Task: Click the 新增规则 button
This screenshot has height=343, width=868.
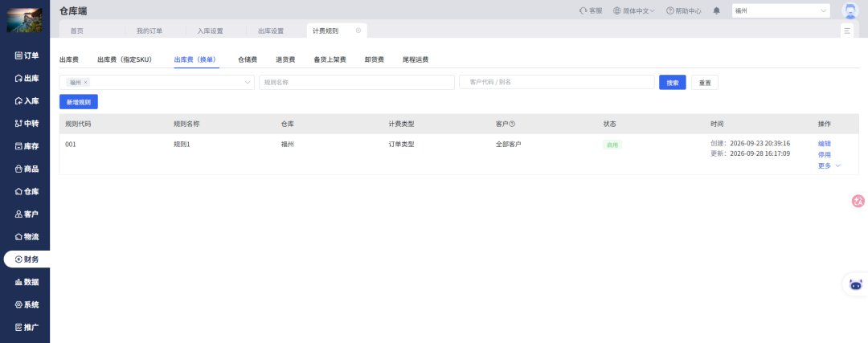Action: click(x=79, y=102)
